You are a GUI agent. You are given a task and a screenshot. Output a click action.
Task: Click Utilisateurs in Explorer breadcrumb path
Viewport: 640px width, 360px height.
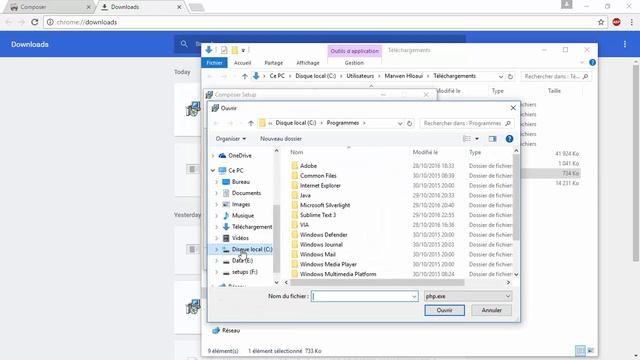tap(360, 76)
